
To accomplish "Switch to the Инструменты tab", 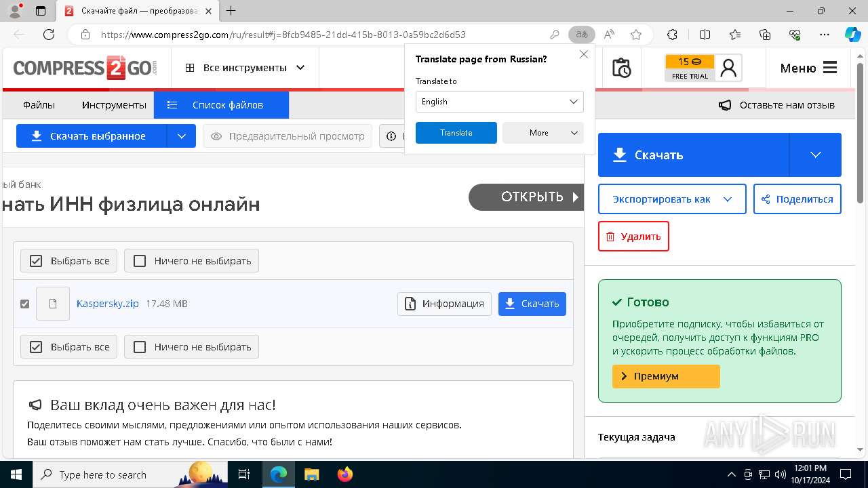I will (114, 105).
